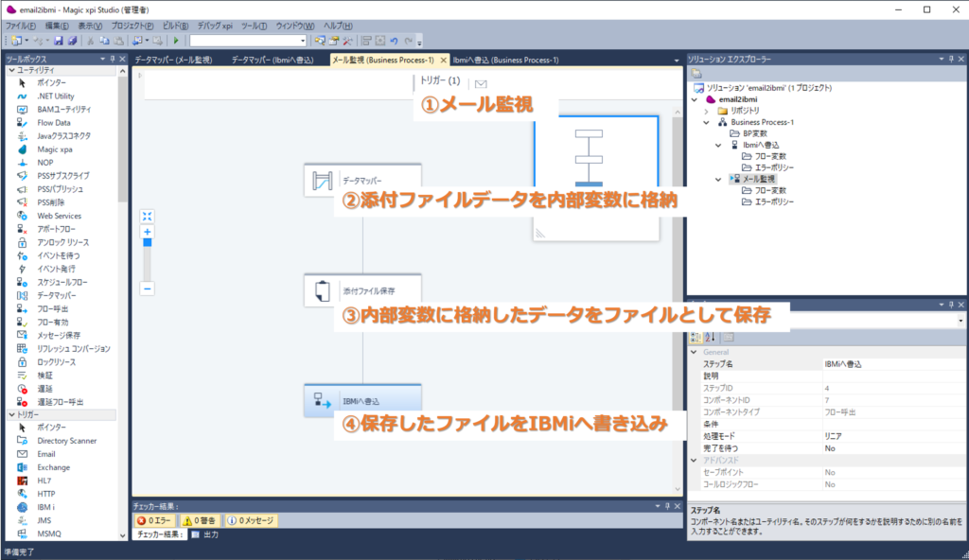Toggle the 0 警告 warning filter

click(199, 520)
